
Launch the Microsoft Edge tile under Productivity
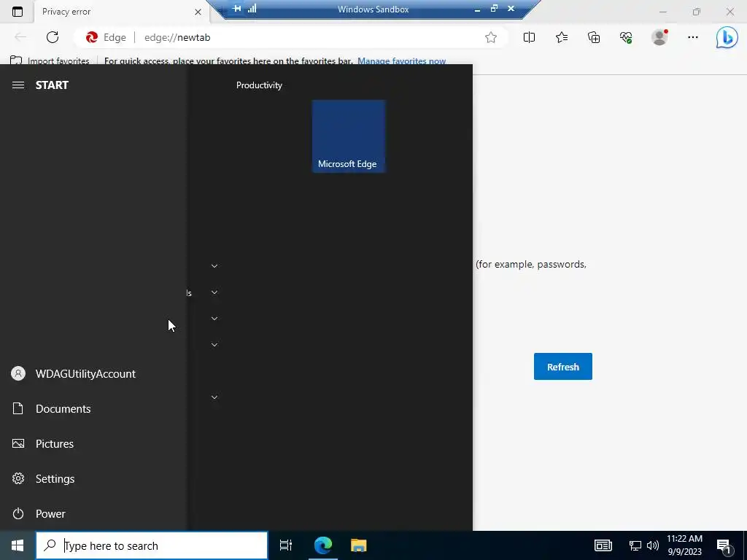click(349, 136)
